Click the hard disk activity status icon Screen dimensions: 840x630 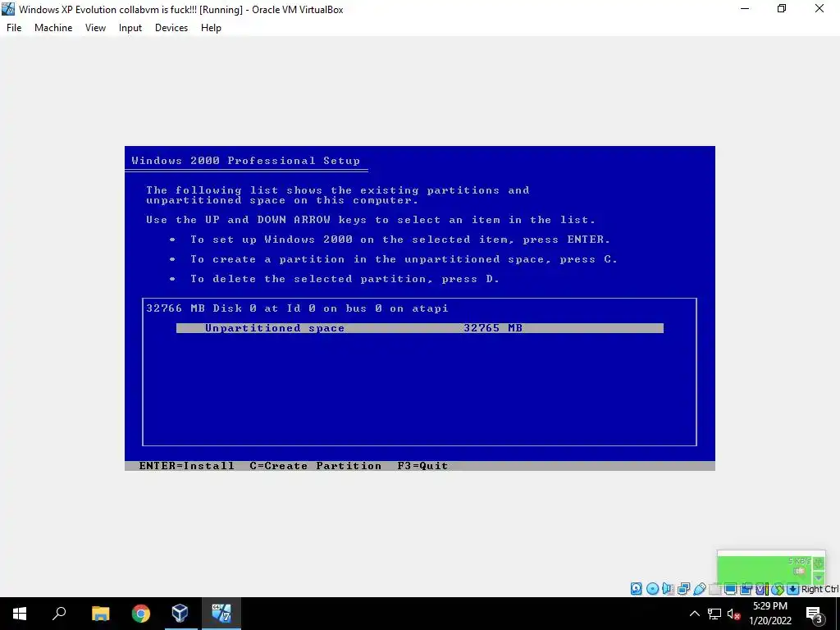point(636,589)
